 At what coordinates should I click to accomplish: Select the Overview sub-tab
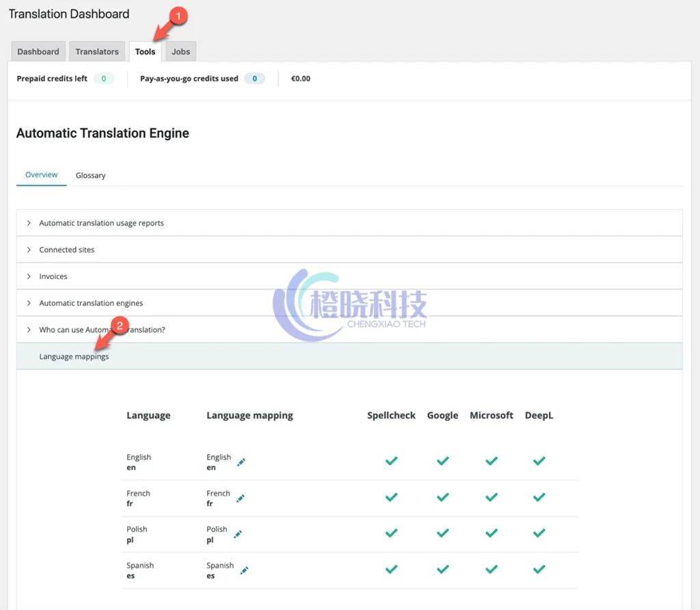[41, 175]
